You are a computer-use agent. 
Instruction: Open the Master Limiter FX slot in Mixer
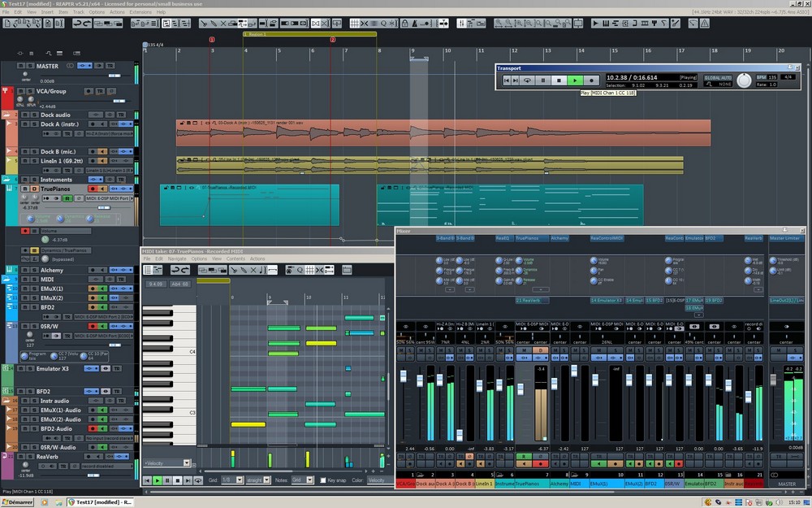coord(785,238)
